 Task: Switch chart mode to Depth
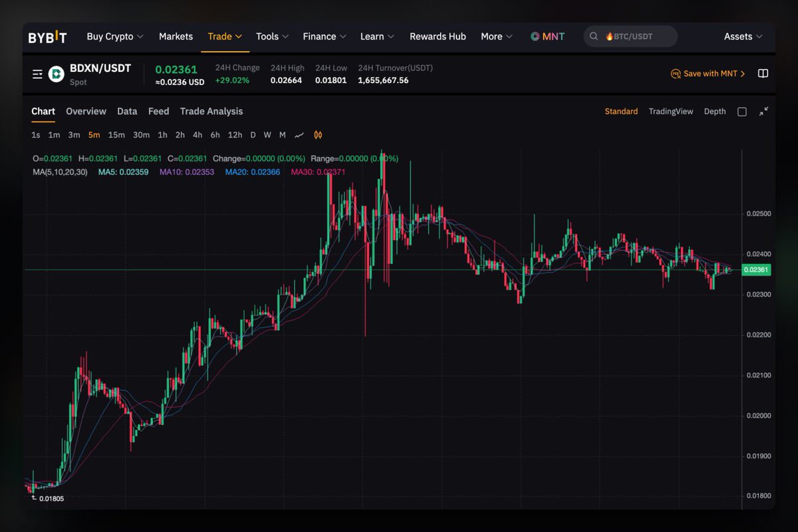(x=715, y=112)
